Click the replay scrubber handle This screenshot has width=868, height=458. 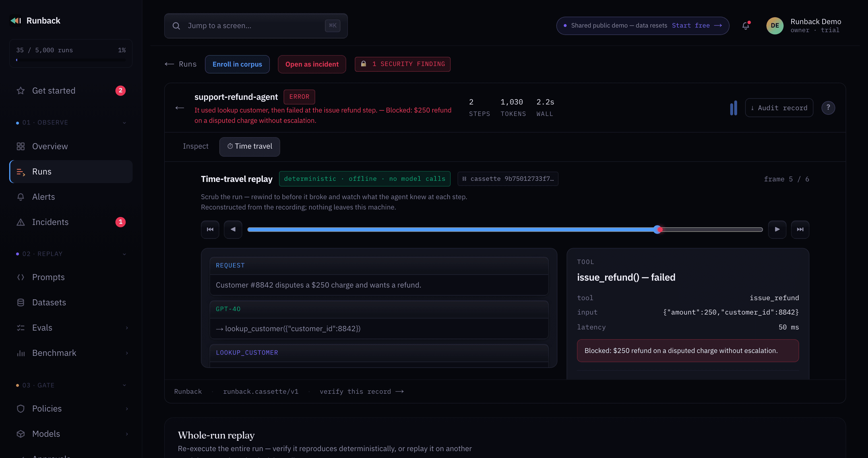point(658,230)
